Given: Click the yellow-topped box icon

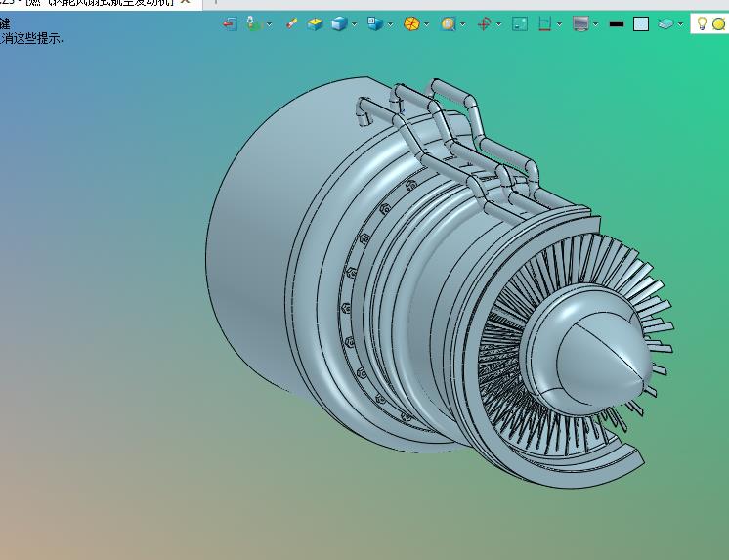Looking at the screenshot, I should point(316,23).
